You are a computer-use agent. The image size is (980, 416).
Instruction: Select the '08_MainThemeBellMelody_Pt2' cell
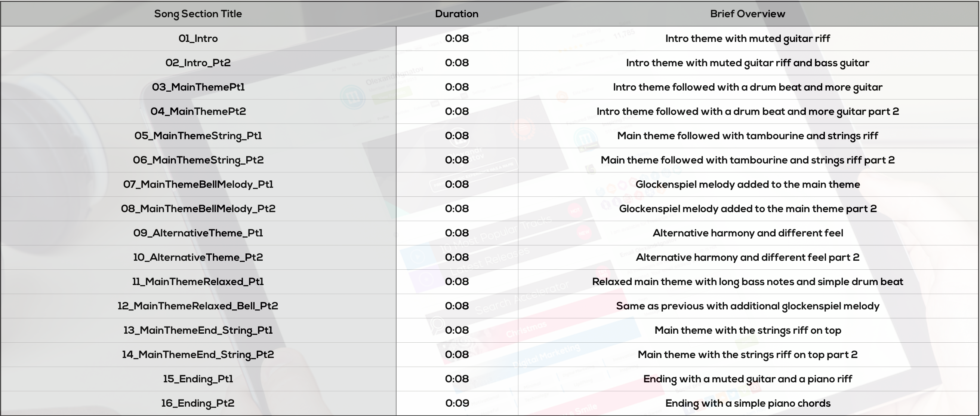click(198, 209)
